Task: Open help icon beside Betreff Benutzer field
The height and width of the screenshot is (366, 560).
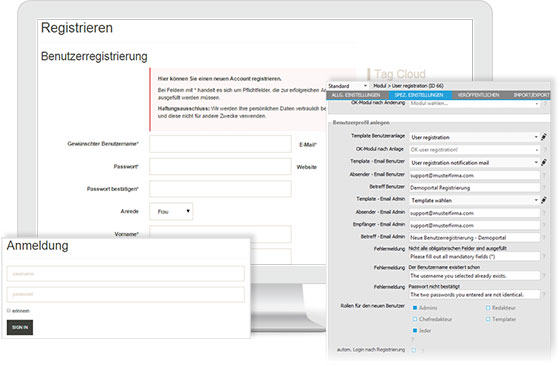Action: 544,187
